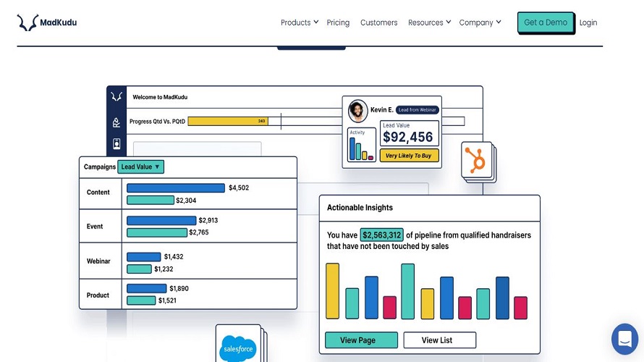Click the $2,563,312 highlighted amount
The width and height of the screenshot is (644, 362).
click(381, 235)
